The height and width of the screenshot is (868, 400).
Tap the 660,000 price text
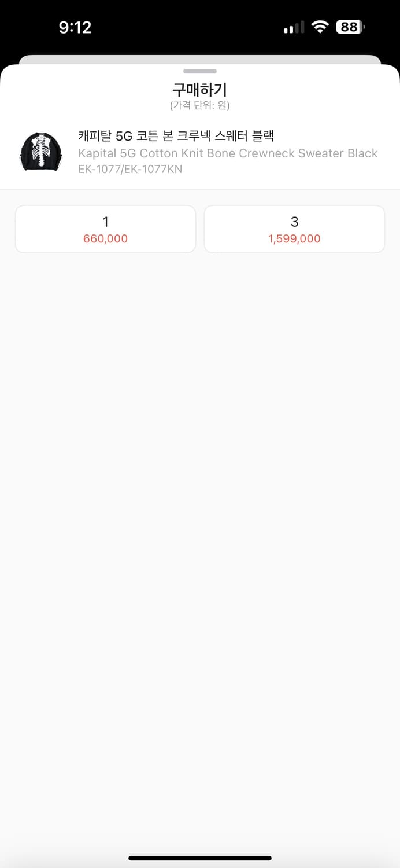point(105,238)
